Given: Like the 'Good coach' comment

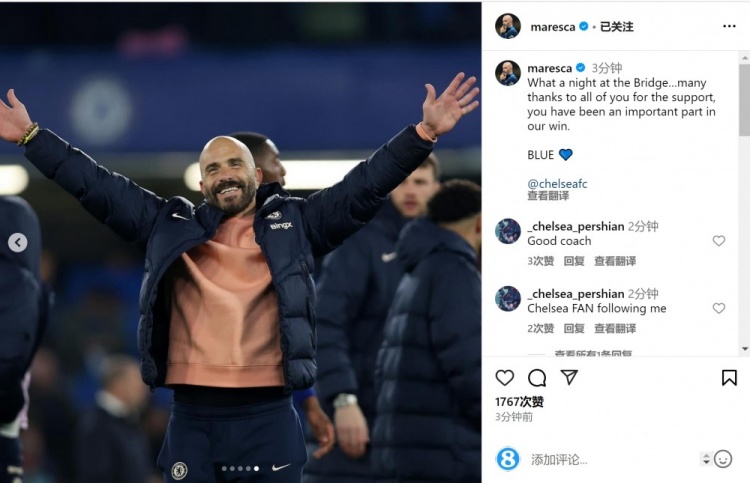Looking at the screenshot, I should click(719, 241).
